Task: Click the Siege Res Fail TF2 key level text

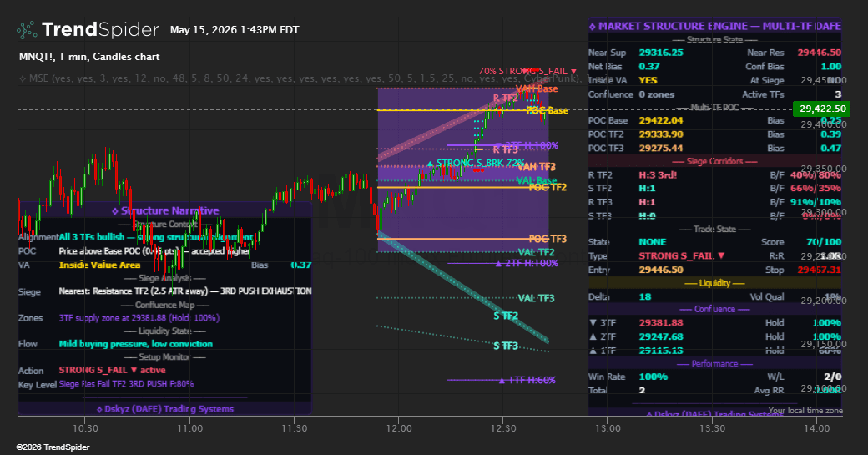Action: click(126, 384)
